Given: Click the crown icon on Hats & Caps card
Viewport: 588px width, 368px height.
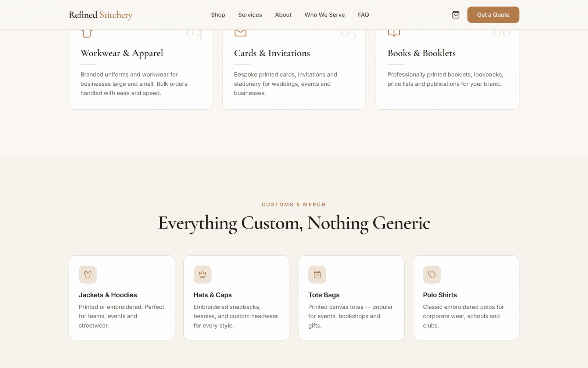Looking at the screenshot, I should tap(202, 275).
